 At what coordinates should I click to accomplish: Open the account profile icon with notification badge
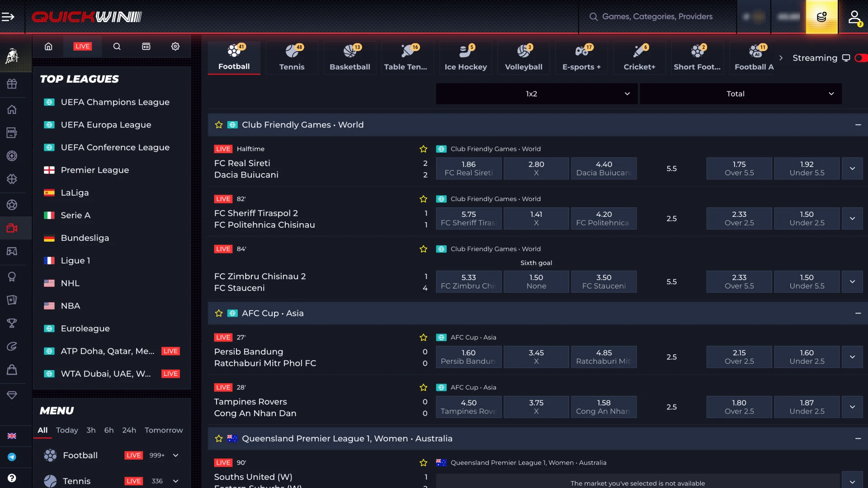(855, 17)
